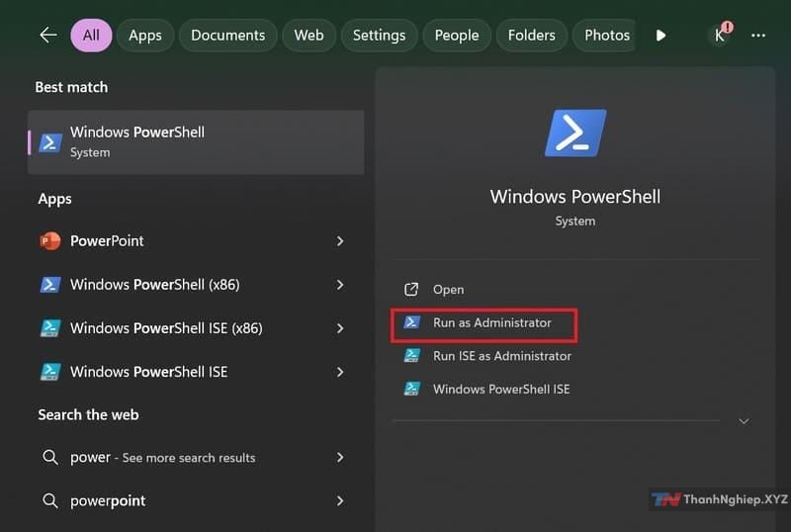Viewport: 791px width, 532px height.
Task: Open the K account profile icon
Action: [720, 36]
